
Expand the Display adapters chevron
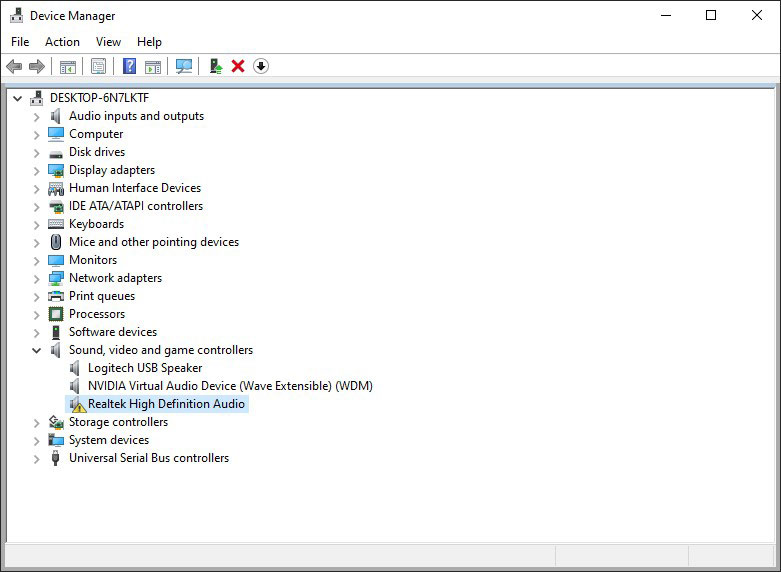[x=36, y=170]
